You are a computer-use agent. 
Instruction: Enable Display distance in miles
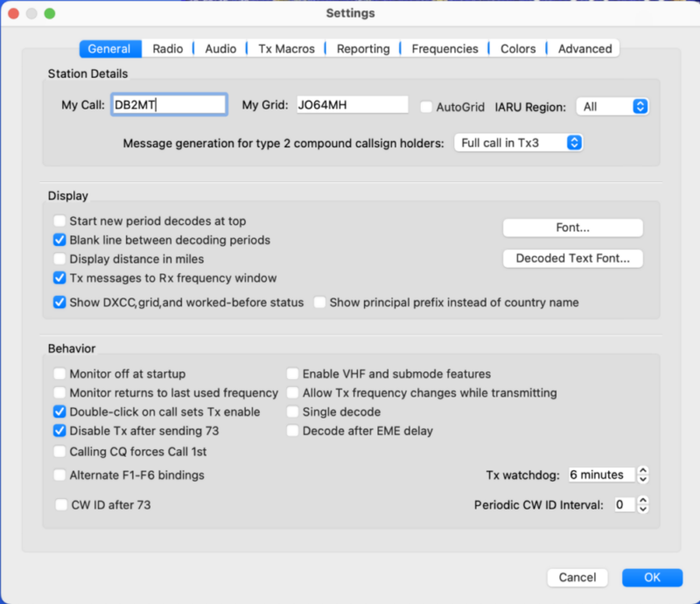pos(59,259)
